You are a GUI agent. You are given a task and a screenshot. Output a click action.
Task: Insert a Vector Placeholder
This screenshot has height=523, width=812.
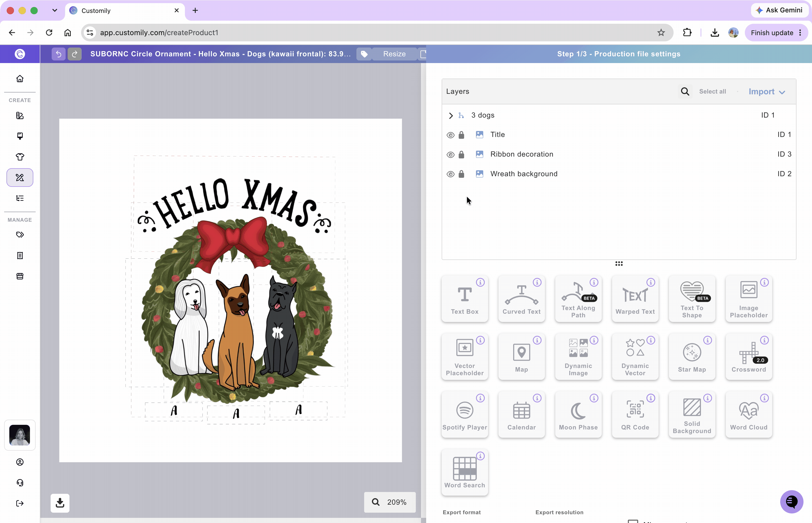click(464, 357)
